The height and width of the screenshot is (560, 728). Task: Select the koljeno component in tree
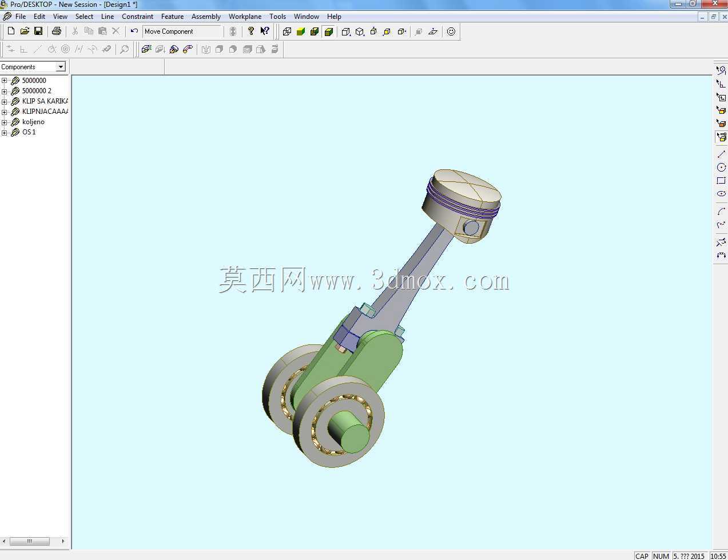33,122
